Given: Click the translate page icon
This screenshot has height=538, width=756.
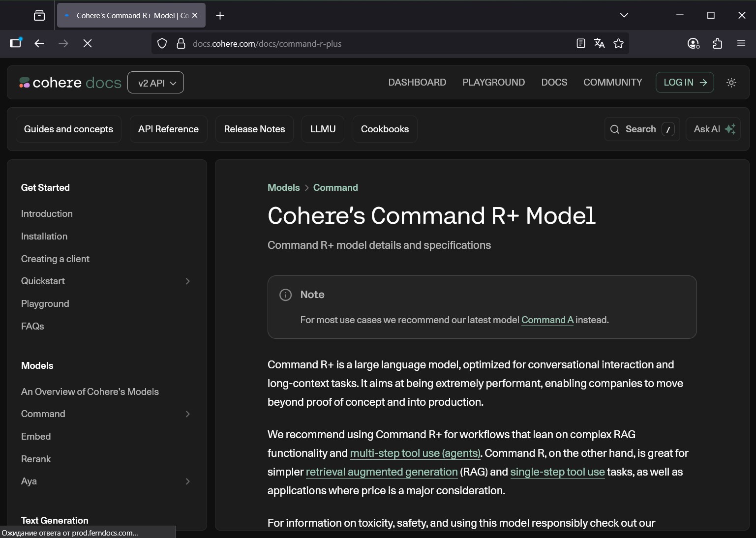Looking at the screenshot, I should (x=599, y=44).
